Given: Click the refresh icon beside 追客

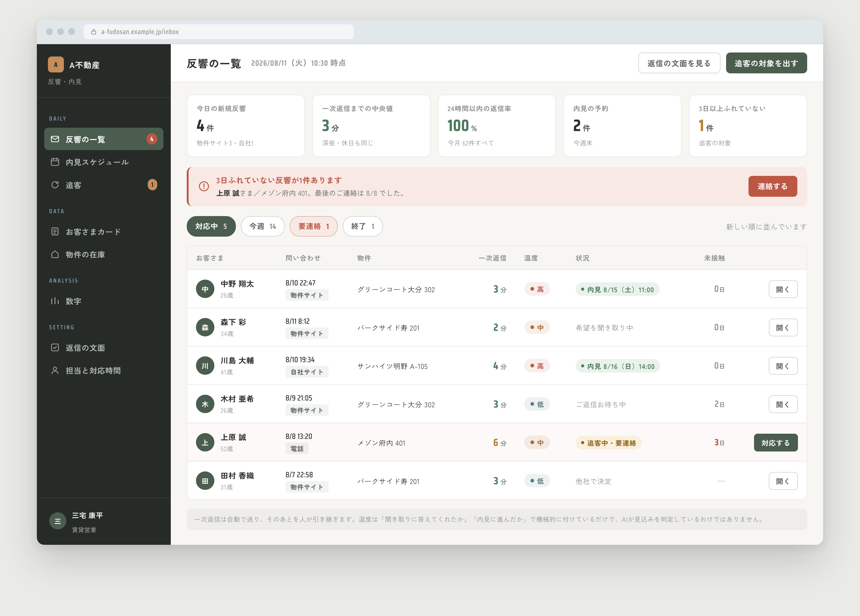Looking at the screenshot, I should pos(55,185).
